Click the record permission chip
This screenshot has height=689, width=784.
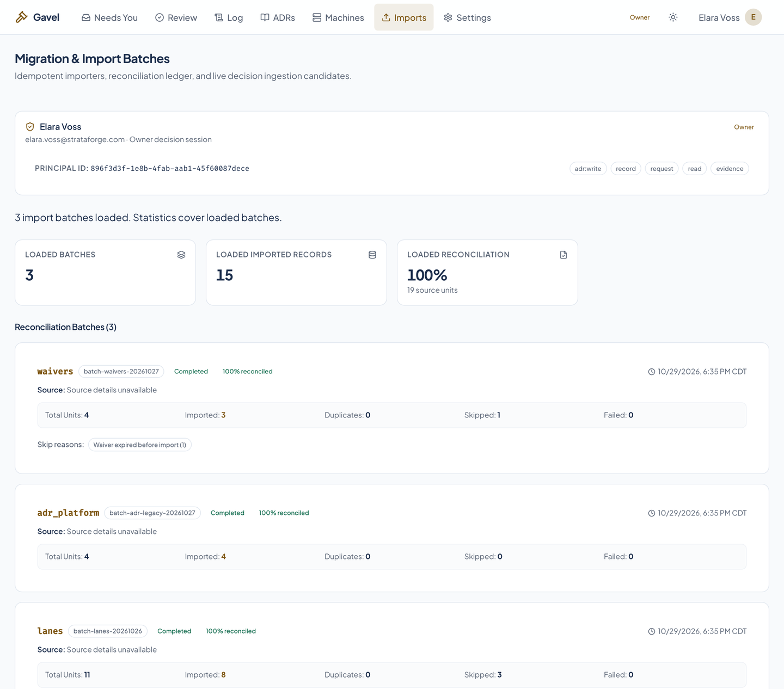(626, 169)
